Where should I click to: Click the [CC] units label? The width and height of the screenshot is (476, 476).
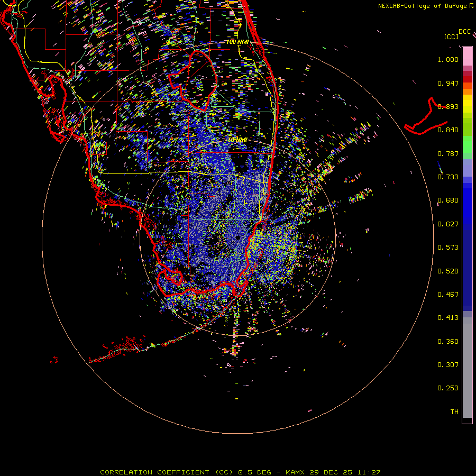(451, 36)
